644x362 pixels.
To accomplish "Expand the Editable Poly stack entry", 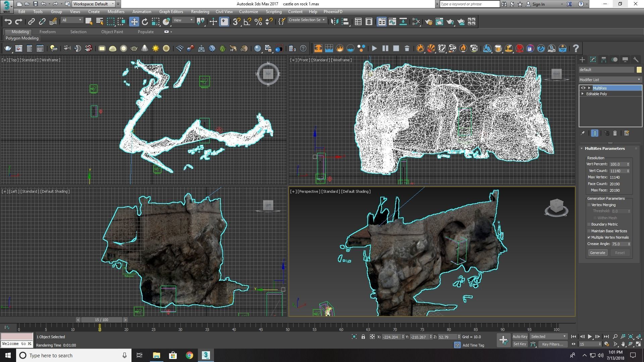I will pos(583,94).
